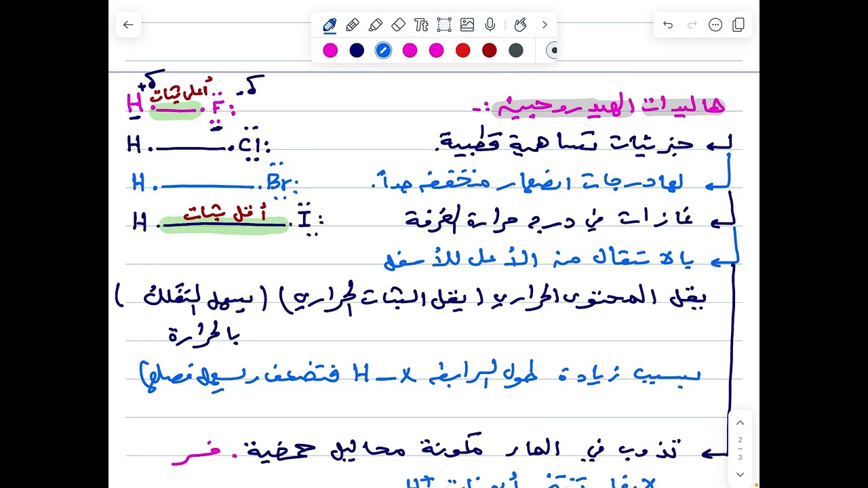Select the lasso selection tool
The image size is (868, 488).
click(444, 25)
